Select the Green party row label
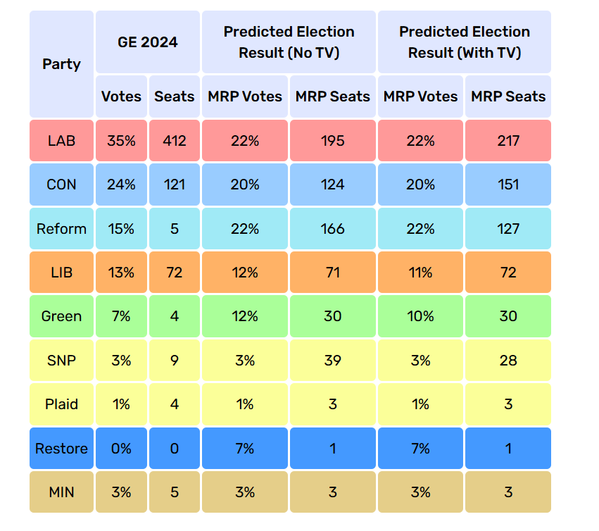Screen dimensions: 599x531 pos(62,316)
